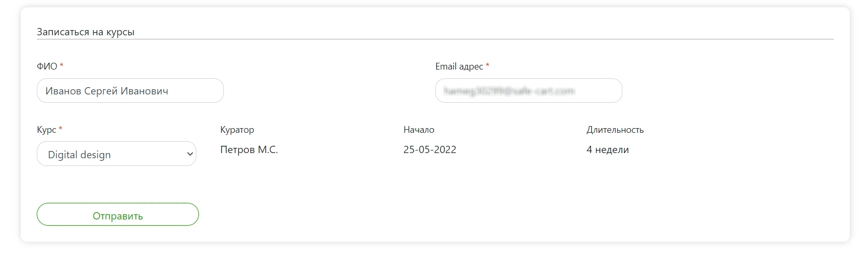Select the Куратор column heading

[237, 130]
